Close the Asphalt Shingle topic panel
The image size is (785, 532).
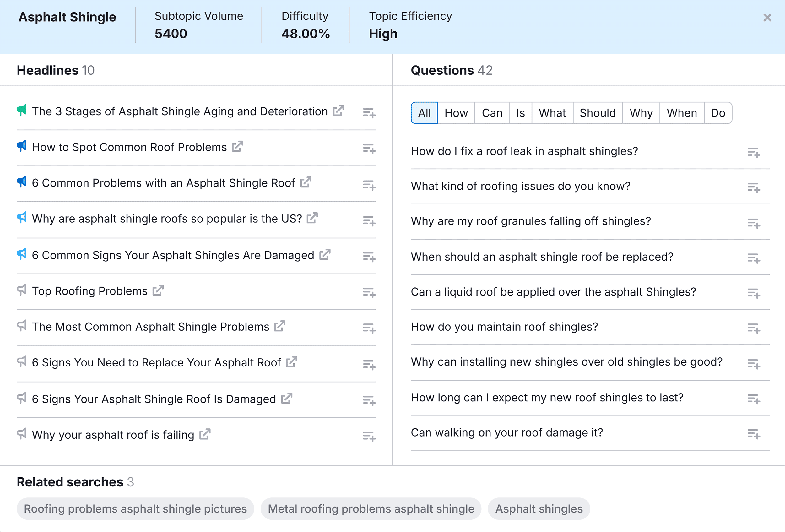click(x=767, y=17)
